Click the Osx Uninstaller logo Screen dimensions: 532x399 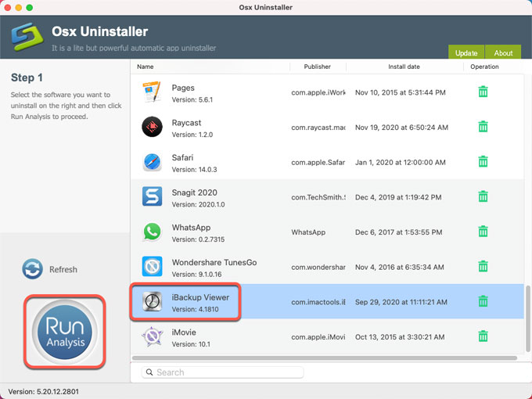pyautogui.click(x=27, y=37)
